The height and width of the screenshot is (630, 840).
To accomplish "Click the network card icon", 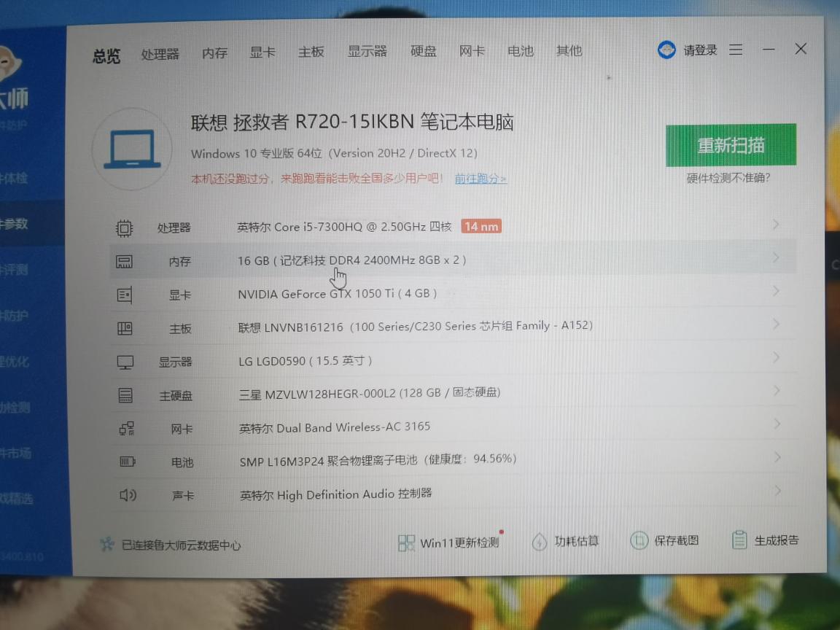I will pos(127,429).
